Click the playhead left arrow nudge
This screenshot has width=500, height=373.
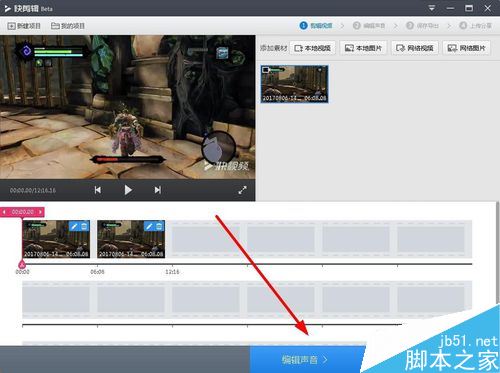(x=4, y=212)
